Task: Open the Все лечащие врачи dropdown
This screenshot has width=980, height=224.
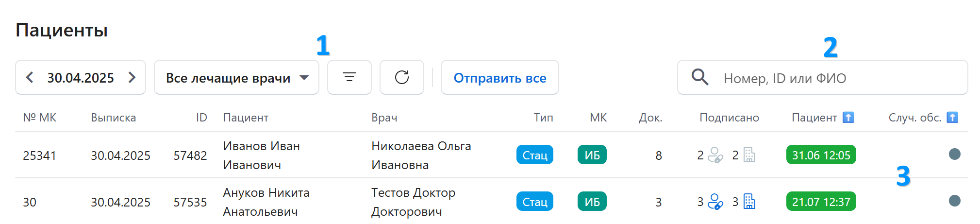Action: [236, 77]
